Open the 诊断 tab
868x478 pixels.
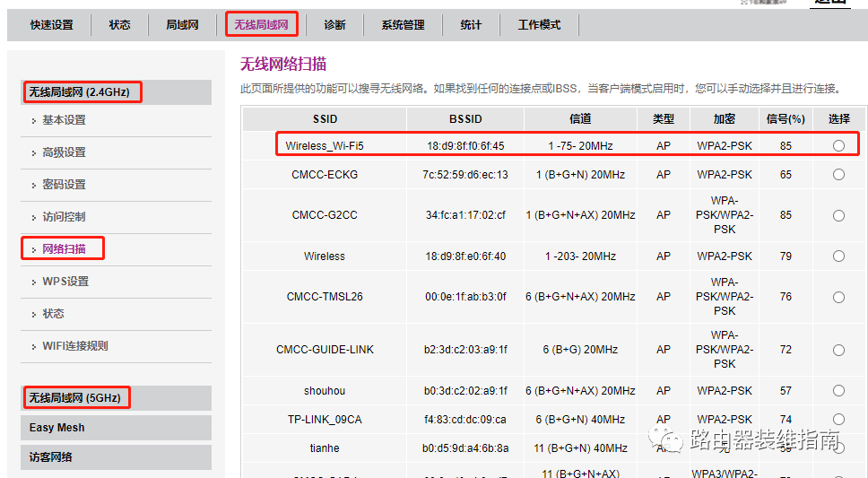click(x=334, y=25)
